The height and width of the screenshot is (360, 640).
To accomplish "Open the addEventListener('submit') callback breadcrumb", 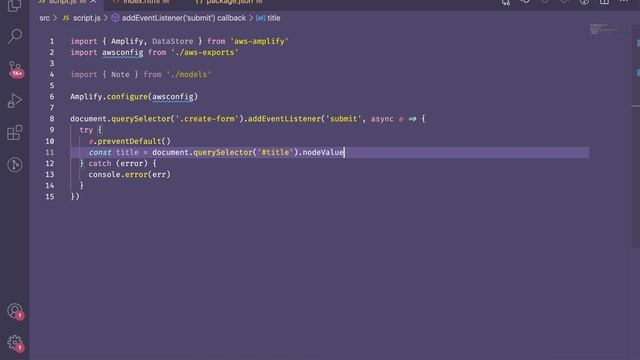I will pos(184,18).
